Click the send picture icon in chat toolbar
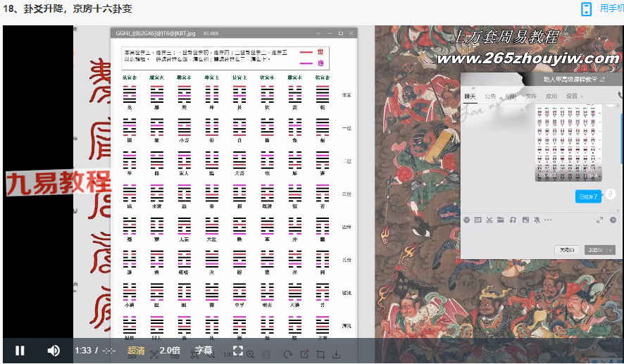The width and height of the screenshot is (624, 364). (525, 220)
